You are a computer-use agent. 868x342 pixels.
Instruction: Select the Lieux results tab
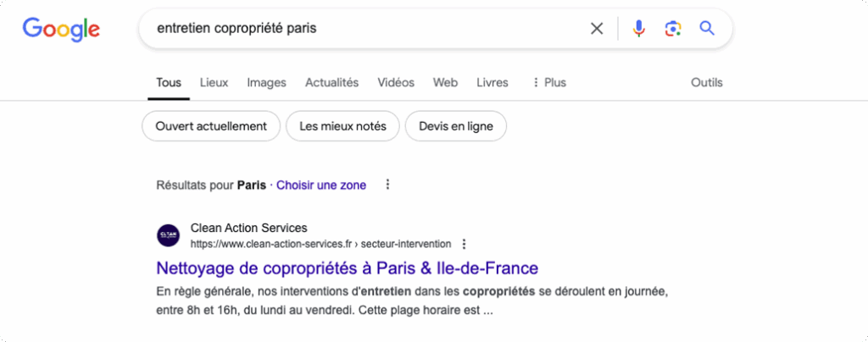(214, 83)
